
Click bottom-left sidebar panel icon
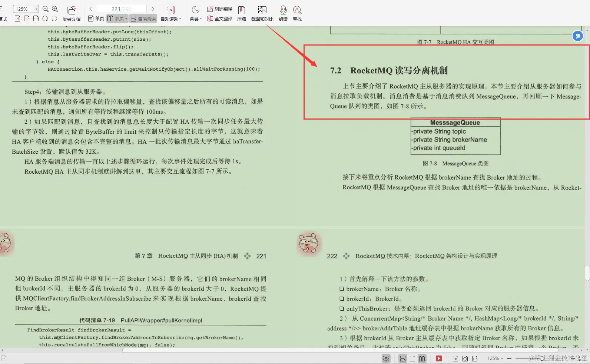pos(4,358)
